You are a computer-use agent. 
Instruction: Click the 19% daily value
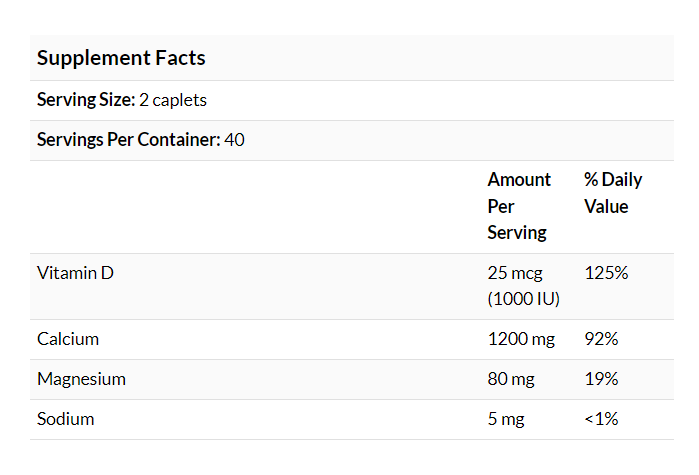tap(601, 379)
